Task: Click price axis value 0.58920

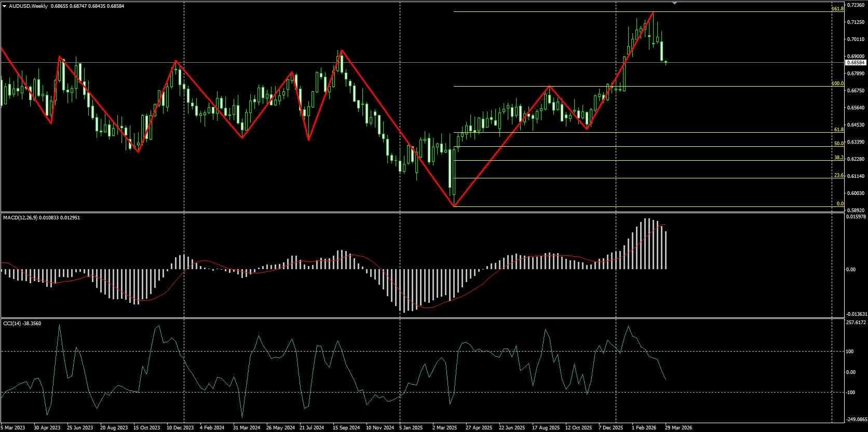Action: 855,211
